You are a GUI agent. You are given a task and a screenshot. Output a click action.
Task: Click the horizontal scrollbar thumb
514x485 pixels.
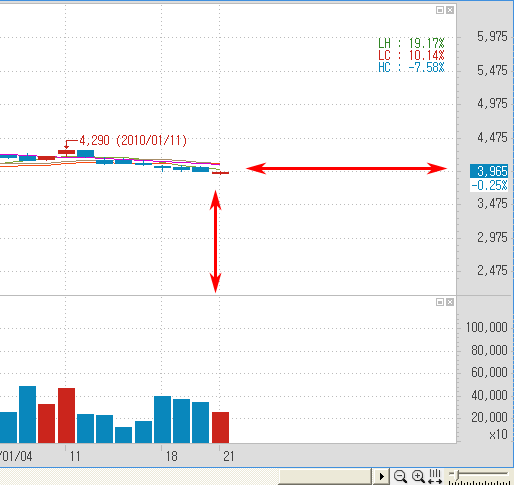[x=325, y=477]
